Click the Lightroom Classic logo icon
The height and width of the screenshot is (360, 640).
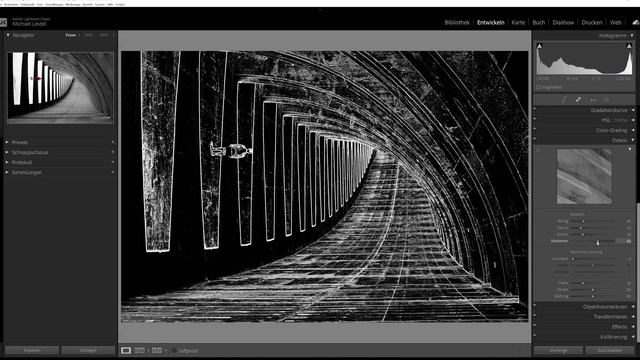(3, 22)
